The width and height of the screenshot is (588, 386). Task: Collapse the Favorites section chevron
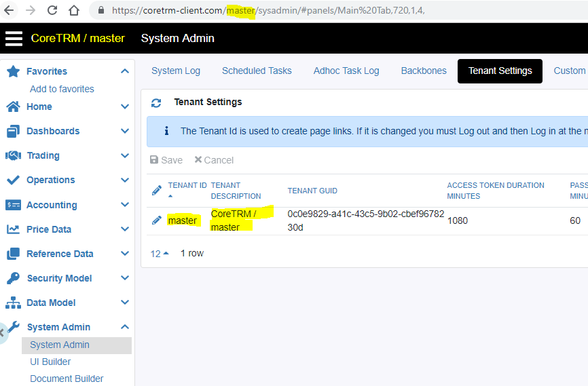tap(125, 71)
